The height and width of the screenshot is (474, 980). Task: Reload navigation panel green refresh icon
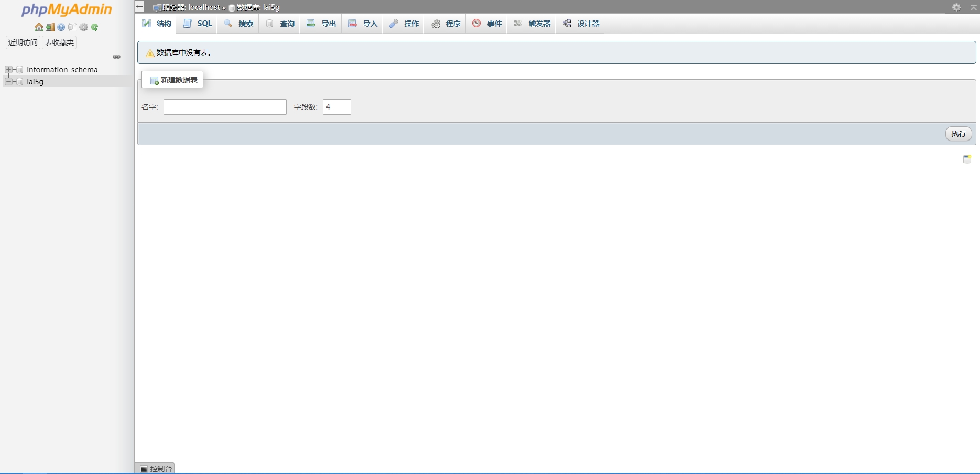(95, 27)
